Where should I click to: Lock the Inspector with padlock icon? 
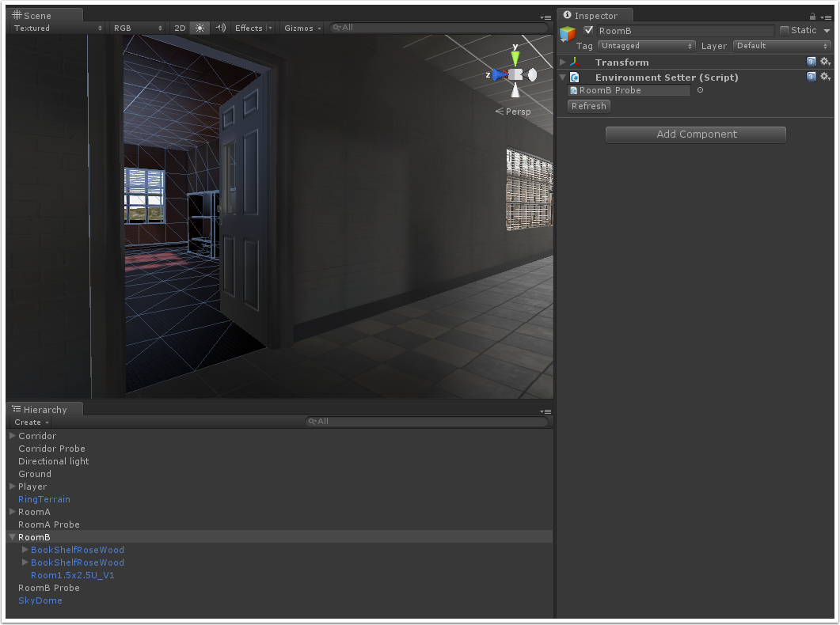coord(812,17)
